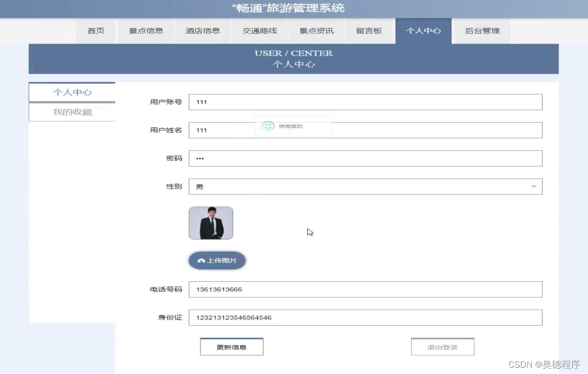Viewport: 588px width, 374px height.
Task: Click the dropdown arrow beside 男
Action: (533, 186)
